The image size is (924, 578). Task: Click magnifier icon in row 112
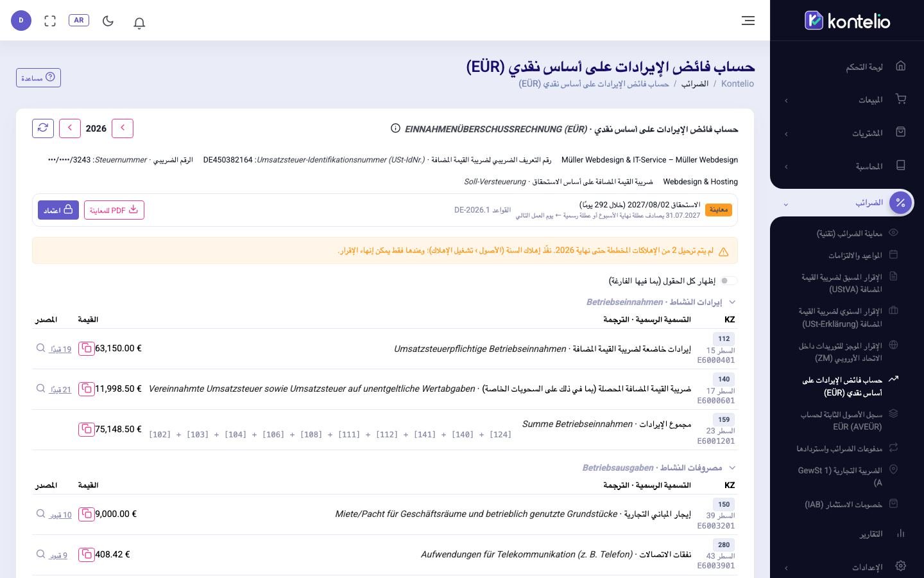tap(40, 348)
